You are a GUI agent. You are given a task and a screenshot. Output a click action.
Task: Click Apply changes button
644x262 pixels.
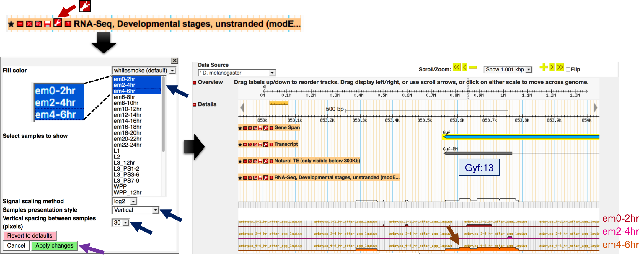click(x=54, y=246)
